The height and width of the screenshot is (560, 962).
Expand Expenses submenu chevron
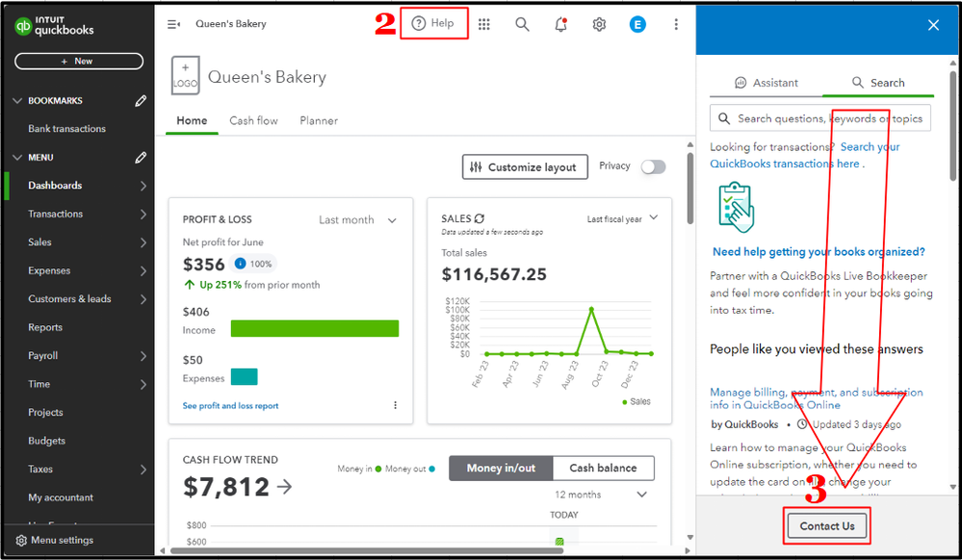(143, 271)
